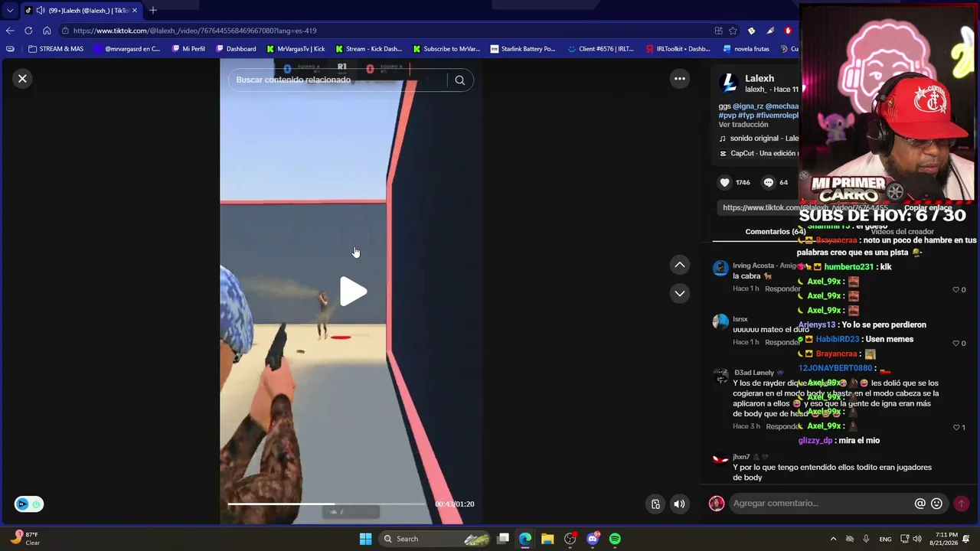
Task: Open the Windows Start menu
Action: [365, 539]
